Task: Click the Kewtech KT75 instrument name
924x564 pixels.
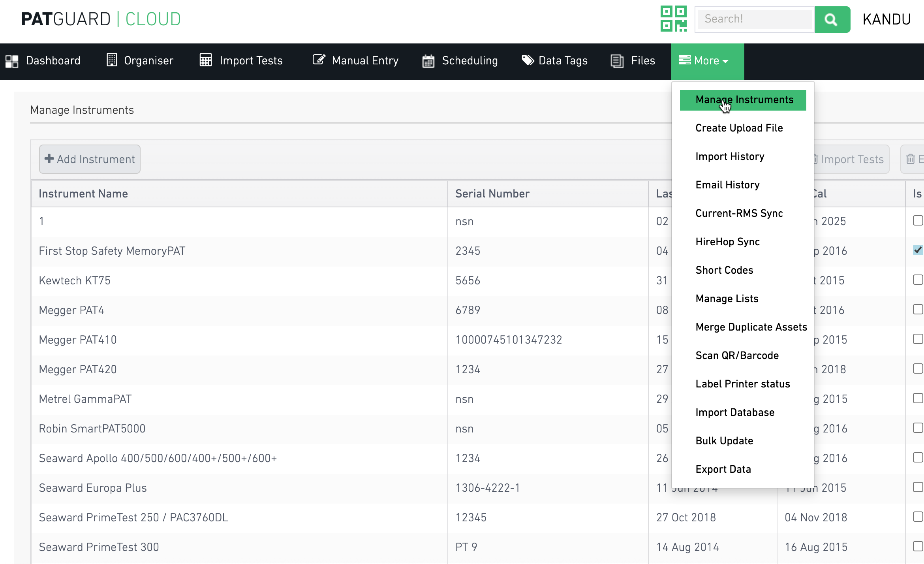Action: (x=75, y=280)
